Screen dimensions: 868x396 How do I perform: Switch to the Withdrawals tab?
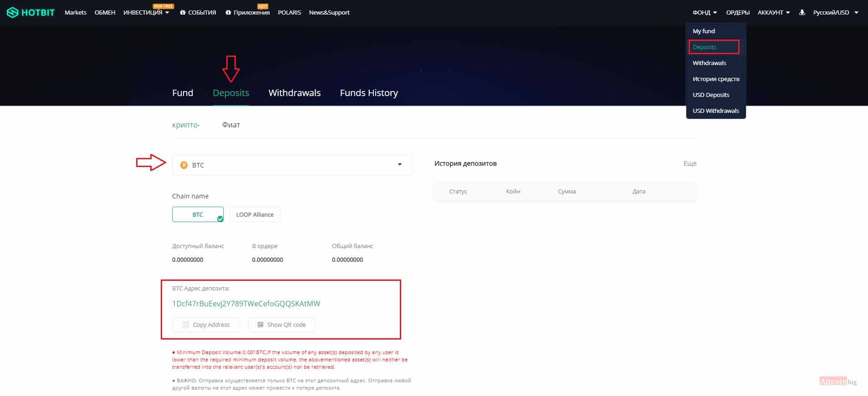(x=295, y=93)
